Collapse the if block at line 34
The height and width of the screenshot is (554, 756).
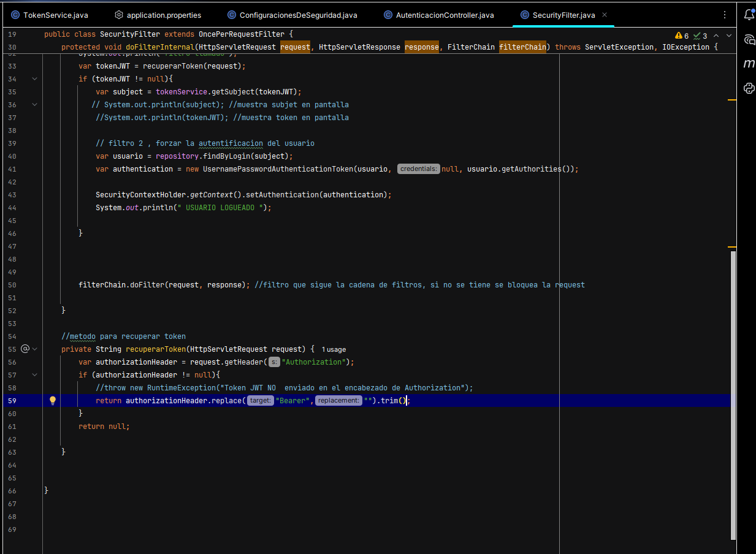(x=34, y=78)
